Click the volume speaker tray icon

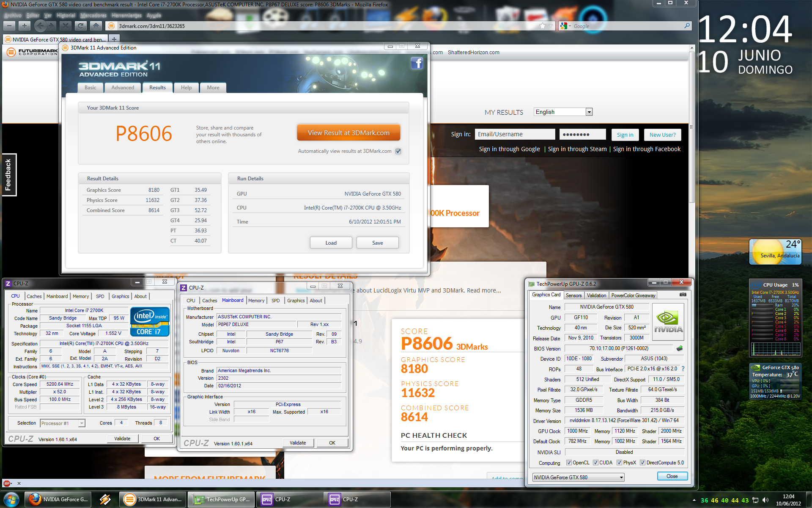[x=765, y=500]
